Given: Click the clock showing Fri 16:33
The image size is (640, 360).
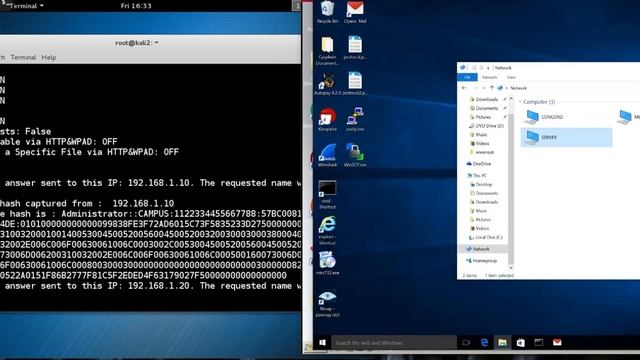Looking at the screenshot, I should point(136,6).
